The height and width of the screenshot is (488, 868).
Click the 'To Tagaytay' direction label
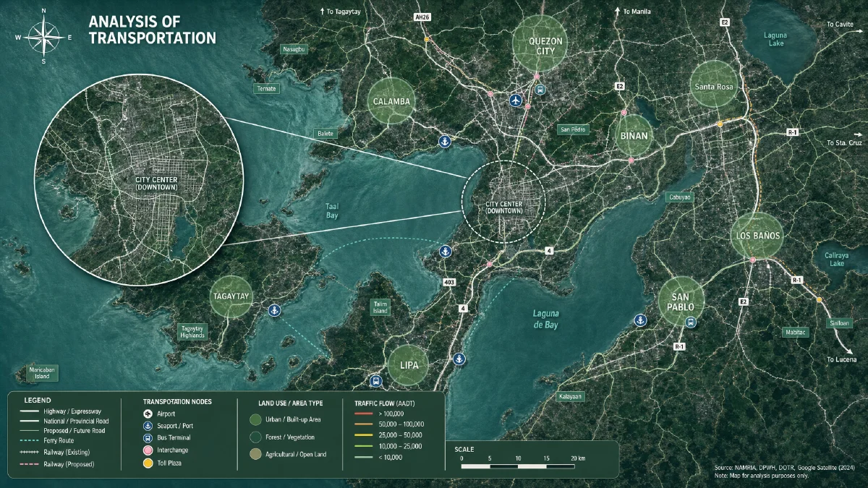339,12
